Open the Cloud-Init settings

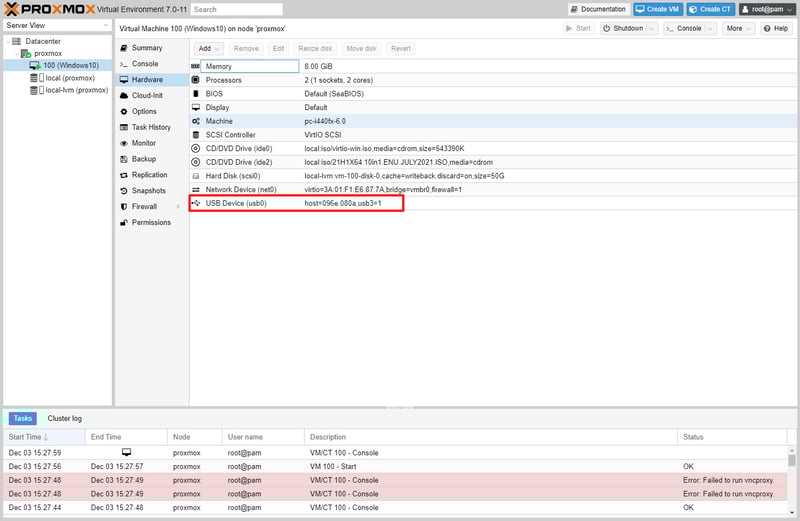click(146, 95)
